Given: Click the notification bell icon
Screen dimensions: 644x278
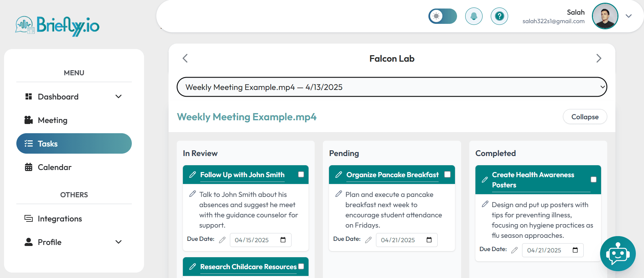Looking at the screenshot, I should (x=474, y=16).
